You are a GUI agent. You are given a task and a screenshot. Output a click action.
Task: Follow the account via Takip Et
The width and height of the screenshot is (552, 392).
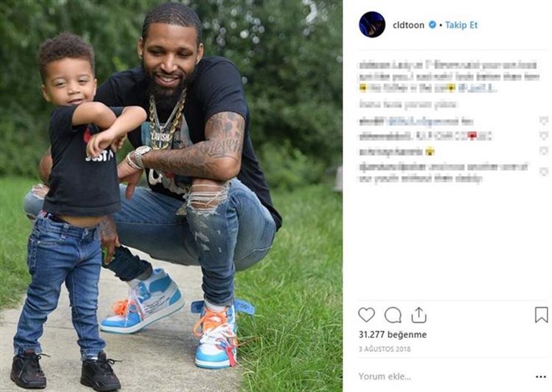coord(461,25)
